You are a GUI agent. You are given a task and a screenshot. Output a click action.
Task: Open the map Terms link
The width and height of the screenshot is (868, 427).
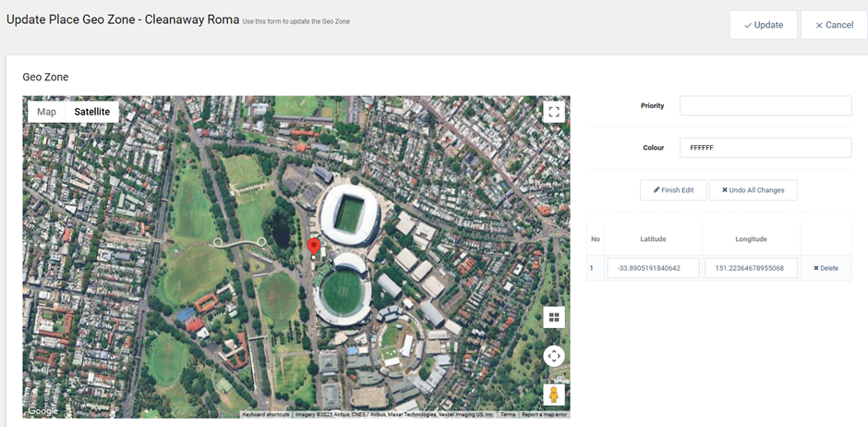point(508,414)
